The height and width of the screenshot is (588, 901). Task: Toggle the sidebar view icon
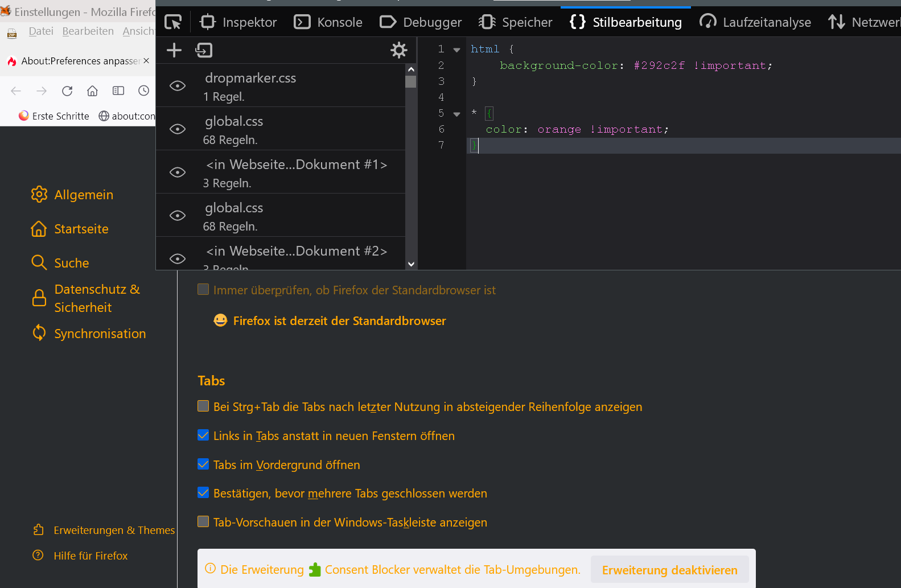[118, 91]
